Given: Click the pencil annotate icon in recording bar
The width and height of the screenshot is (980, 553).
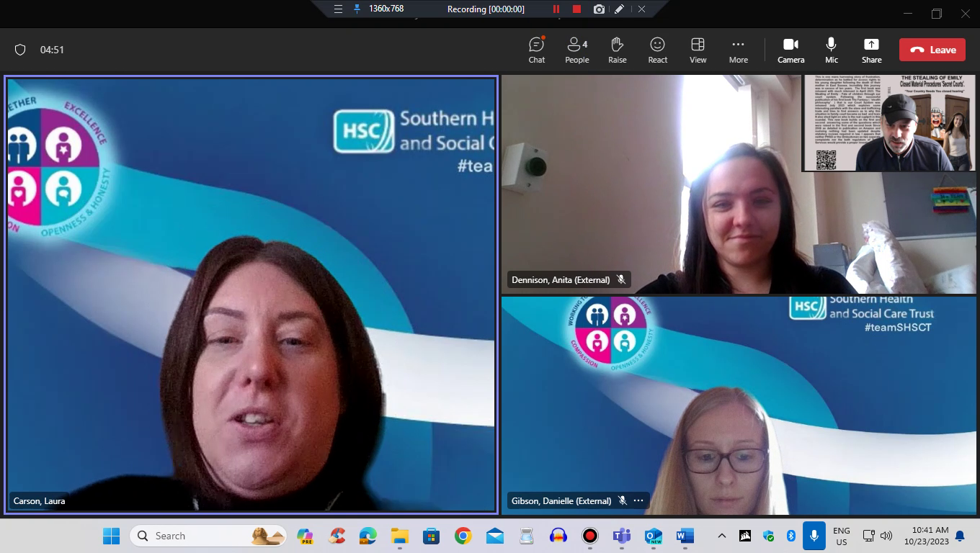Looking at the screenshot, I should click(x=620, y=9).
